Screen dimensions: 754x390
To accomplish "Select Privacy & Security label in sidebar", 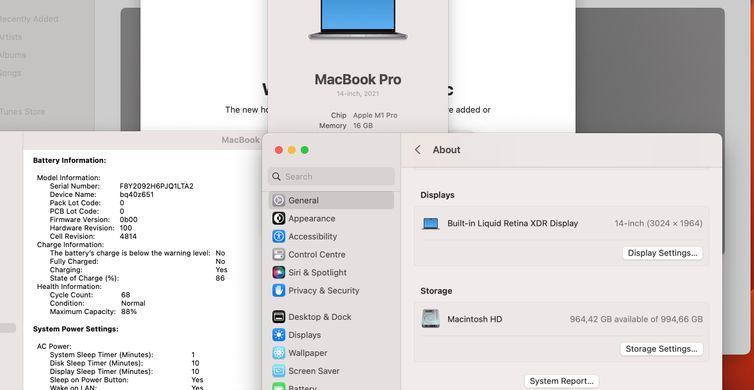I will (324, 290).
